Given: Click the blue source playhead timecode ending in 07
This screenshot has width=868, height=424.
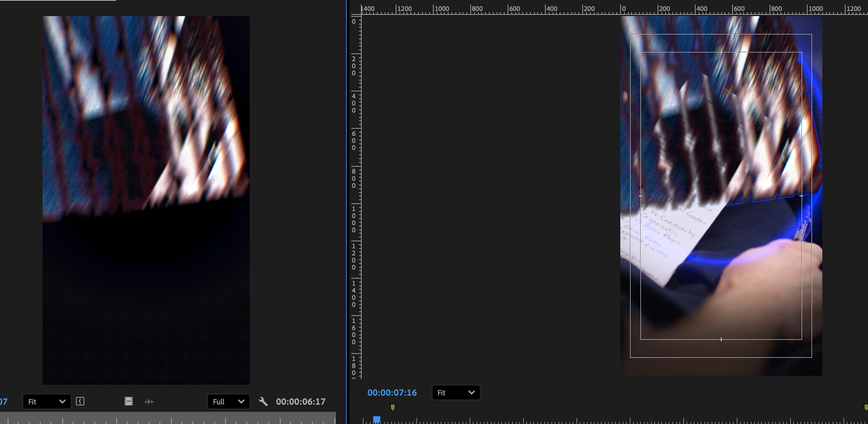Looking at the screenshot, I should 3,401.
